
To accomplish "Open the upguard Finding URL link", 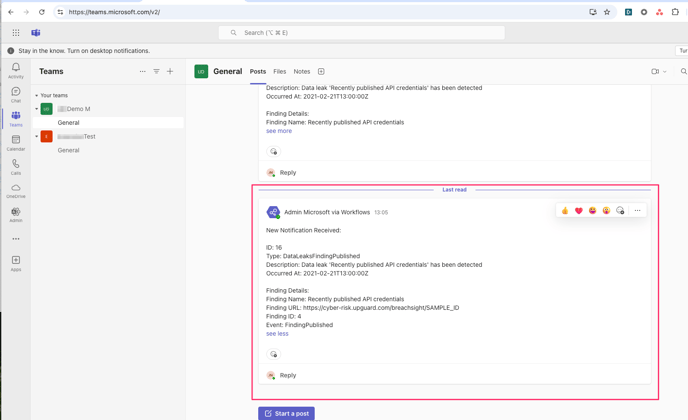I will point(381,308).
